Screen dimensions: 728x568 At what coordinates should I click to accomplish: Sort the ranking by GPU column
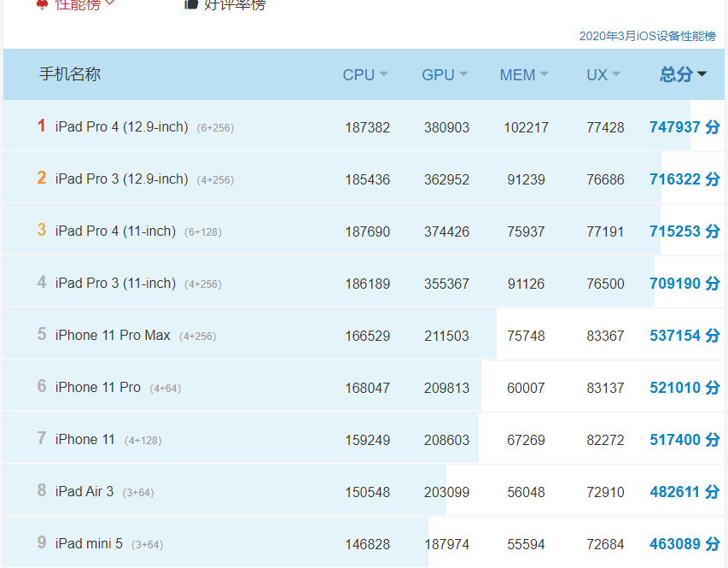pos(445,75)
